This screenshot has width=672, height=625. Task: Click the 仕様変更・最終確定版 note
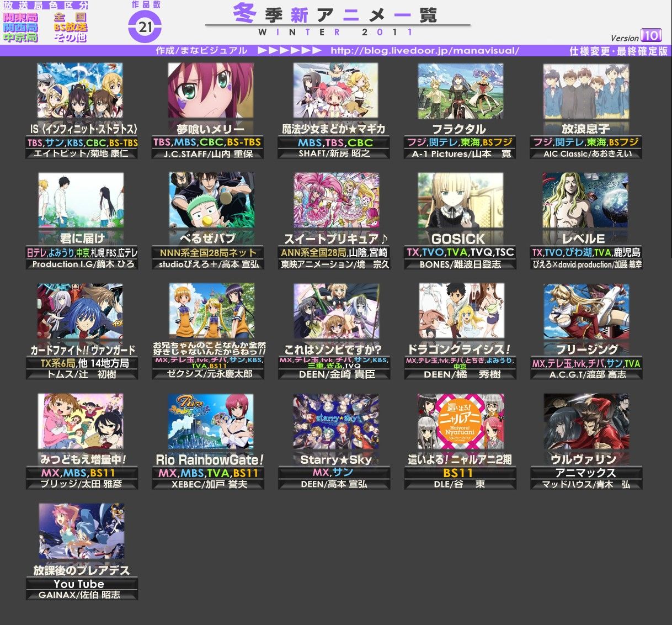618,51
